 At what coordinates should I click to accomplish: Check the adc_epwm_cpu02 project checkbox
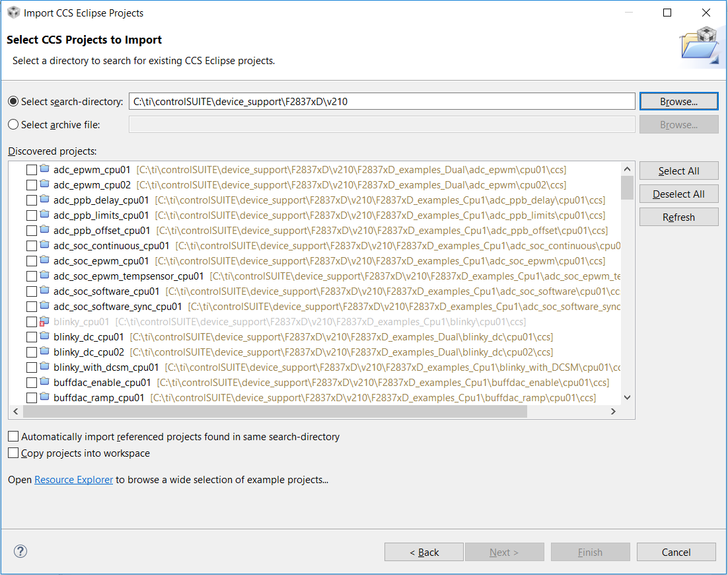coord(32,185)
